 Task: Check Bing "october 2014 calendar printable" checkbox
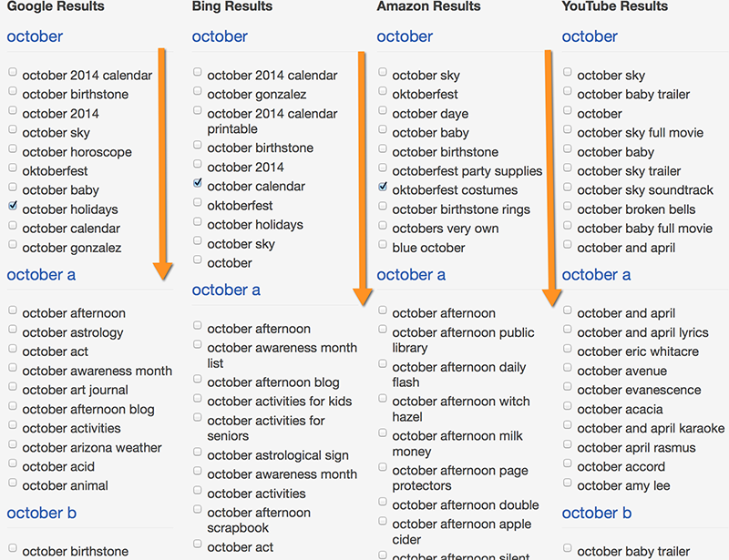pos(198,111)
